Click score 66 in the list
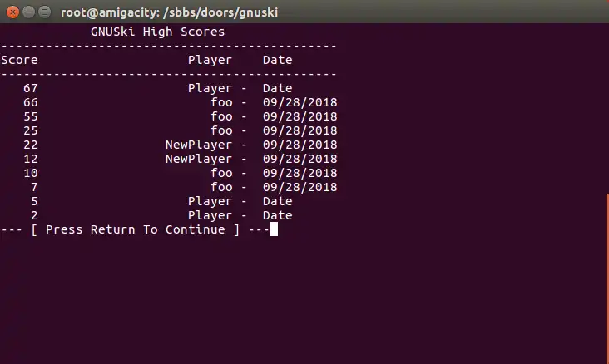This screenshot has height=364, width=609. [31, 102]
